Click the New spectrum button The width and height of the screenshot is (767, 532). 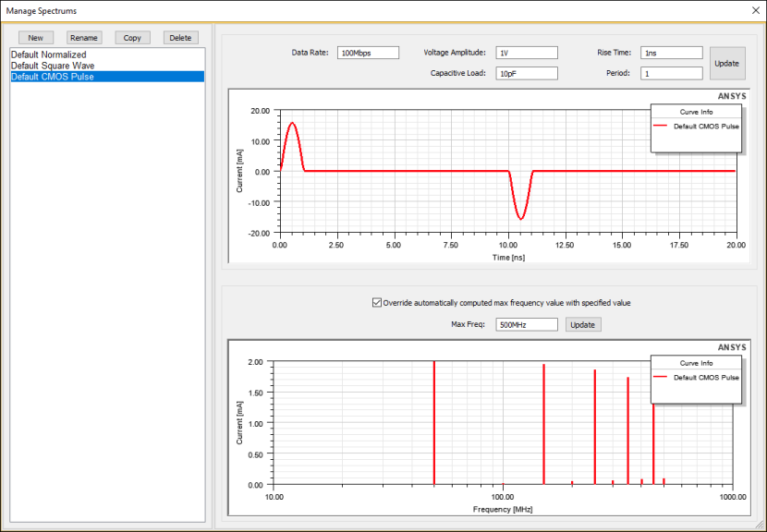36,38
